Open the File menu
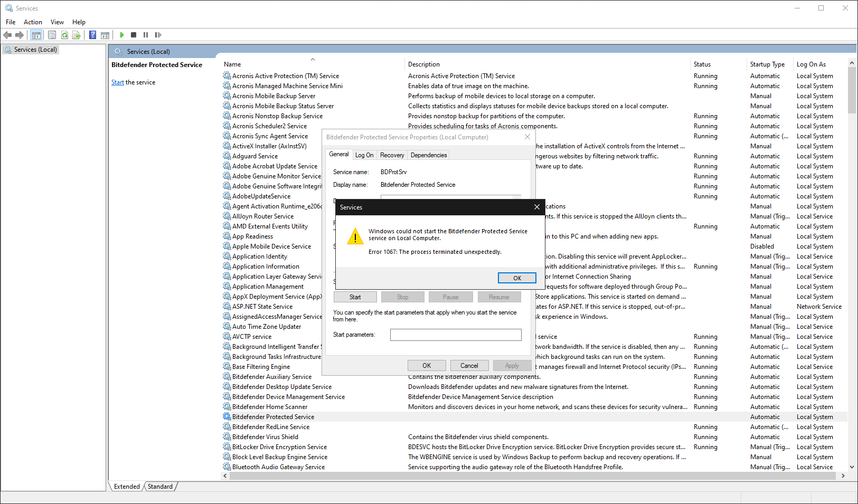The width and height of the screenshot is (858, 504). click(x=11, y=22)
